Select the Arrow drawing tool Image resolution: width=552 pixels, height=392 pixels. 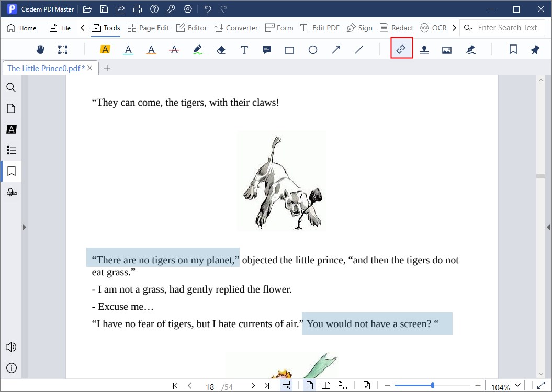point(336,50)
